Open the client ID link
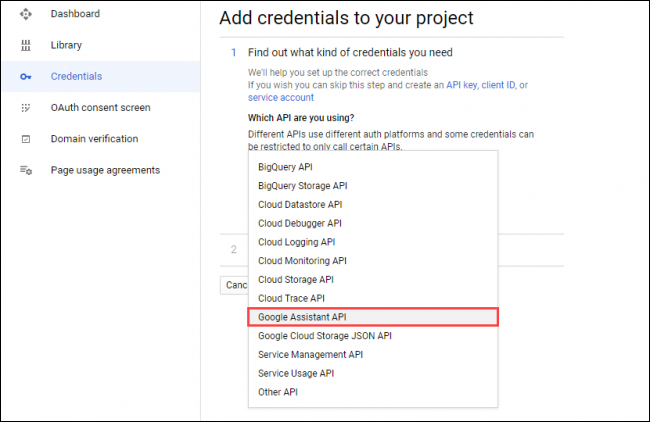Viewport: 650px width, 422px height. [500, 85]
